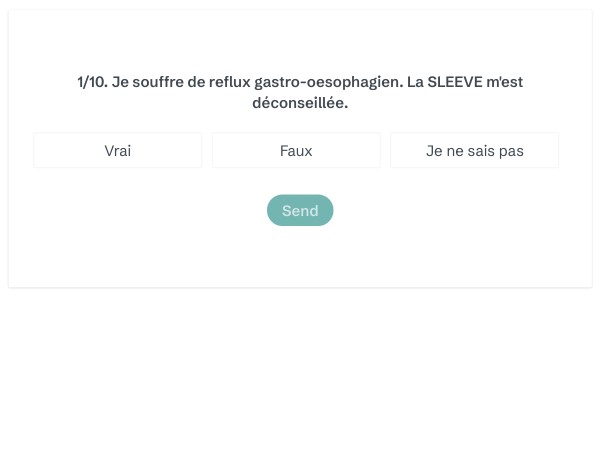Click the Send button
This screenshot has height=450, width=600.
[x=300, y=210]
